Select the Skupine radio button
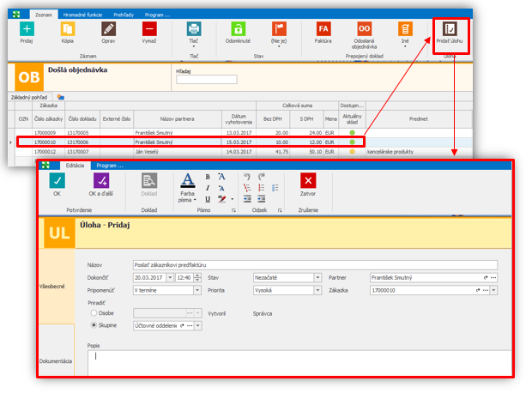Image resolution: width=532 pixels, height=393 pixels. pyautogui.click(x=94, y=325)
